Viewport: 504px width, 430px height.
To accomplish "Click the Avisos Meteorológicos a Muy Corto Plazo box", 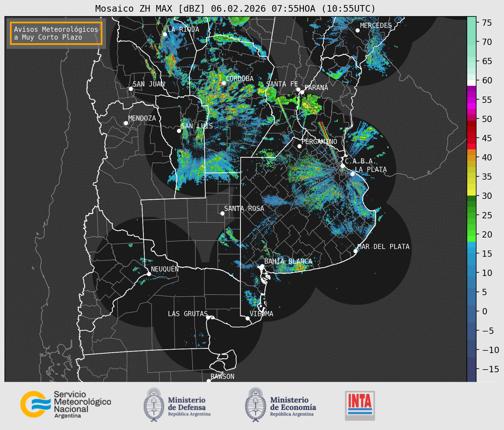I will (x=56, y=33).
